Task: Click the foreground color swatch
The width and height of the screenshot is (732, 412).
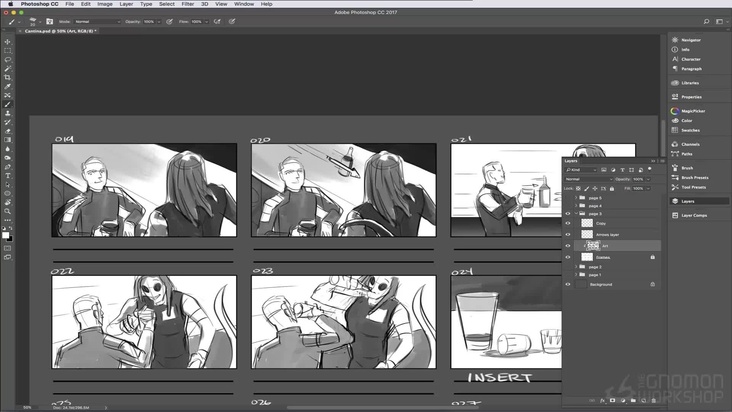Action: coord(6,235)
